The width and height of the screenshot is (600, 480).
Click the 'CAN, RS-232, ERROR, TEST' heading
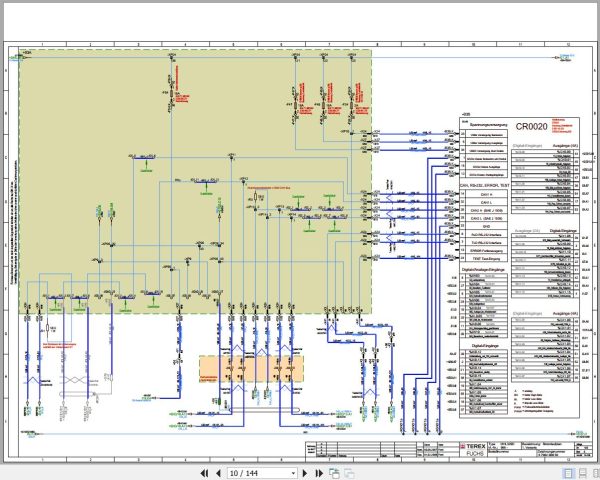pyautogui.click(x=485, y=185)
